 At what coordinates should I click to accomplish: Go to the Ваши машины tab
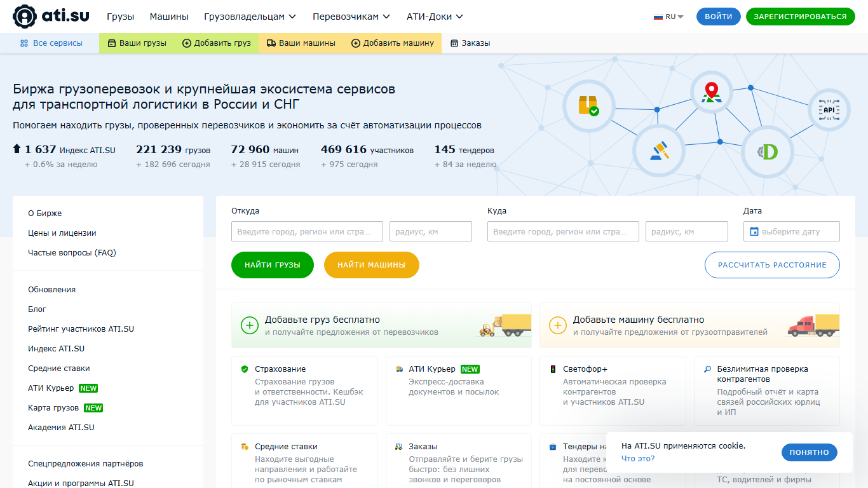(x=301, y=43)
